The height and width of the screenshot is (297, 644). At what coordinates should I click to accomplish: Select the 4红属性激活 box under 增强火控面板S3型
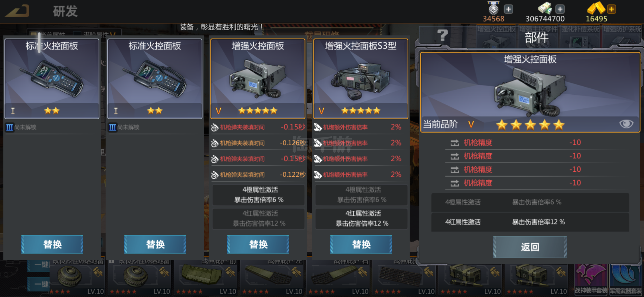pyautogui.click(x=361, y=218)
